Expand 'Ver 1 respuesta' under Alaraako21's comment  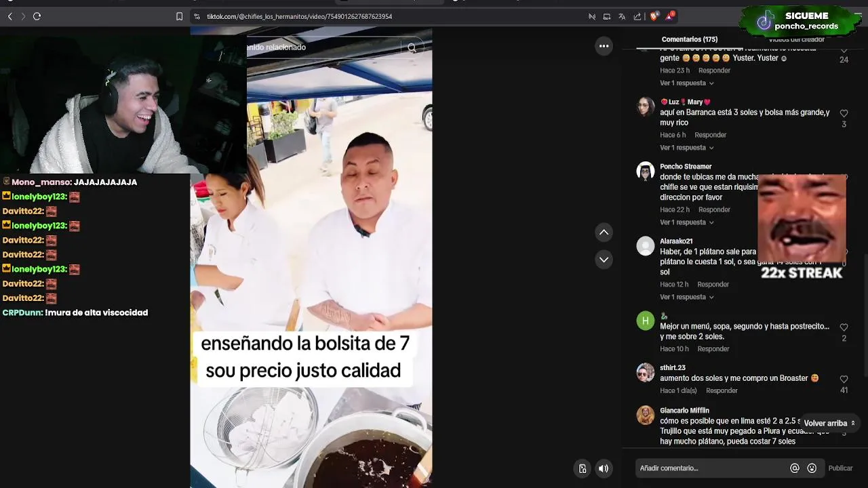(687, 297)
